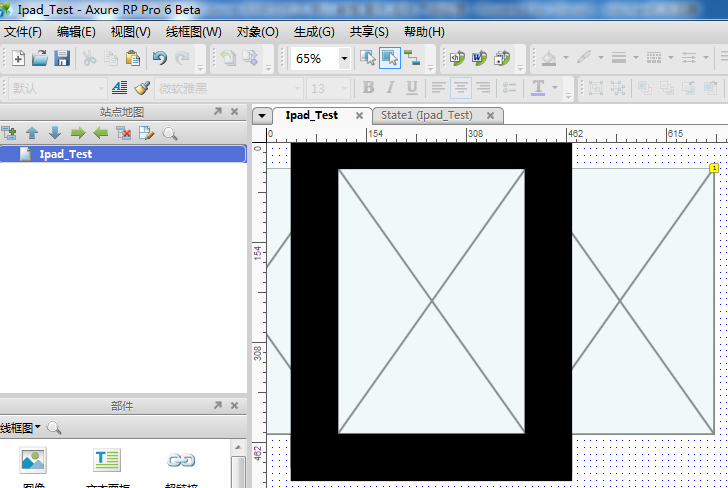The image size is (728, 488).
Task: Align text to the right
Action: (483, 87)
